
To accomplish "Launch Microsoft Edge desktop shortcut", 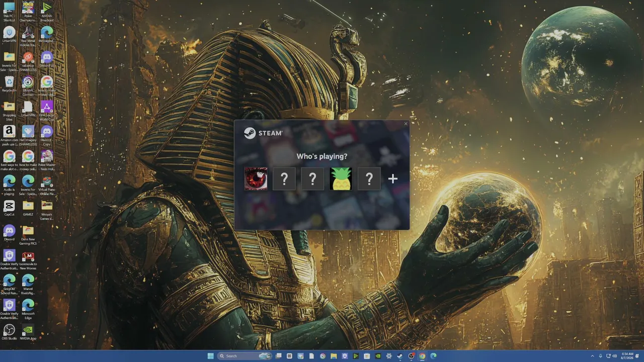I will click(x=28, y=309).
